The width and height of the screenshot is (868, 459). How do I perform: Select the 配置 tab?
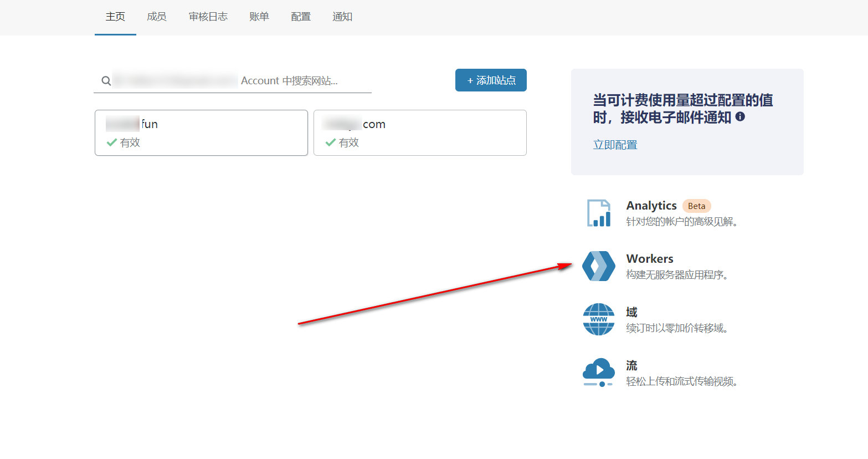[x=301, y=17]
